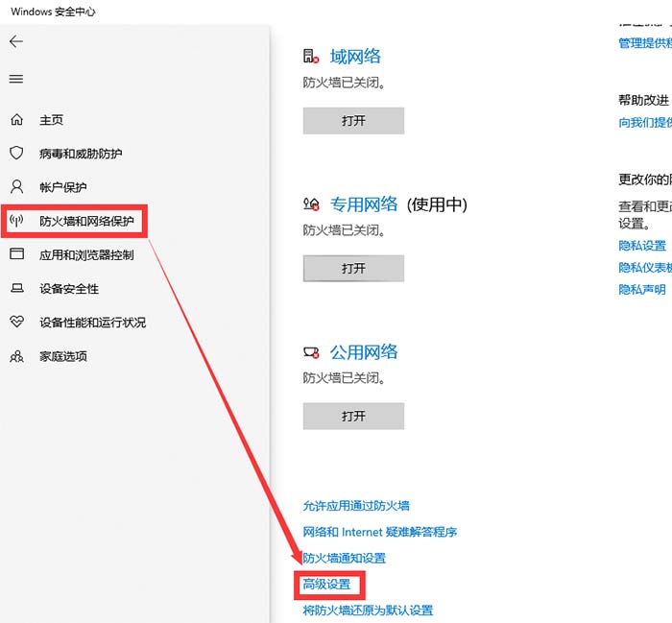Select 病毒和威胁防护 in the sidebar

click(81, 154)
